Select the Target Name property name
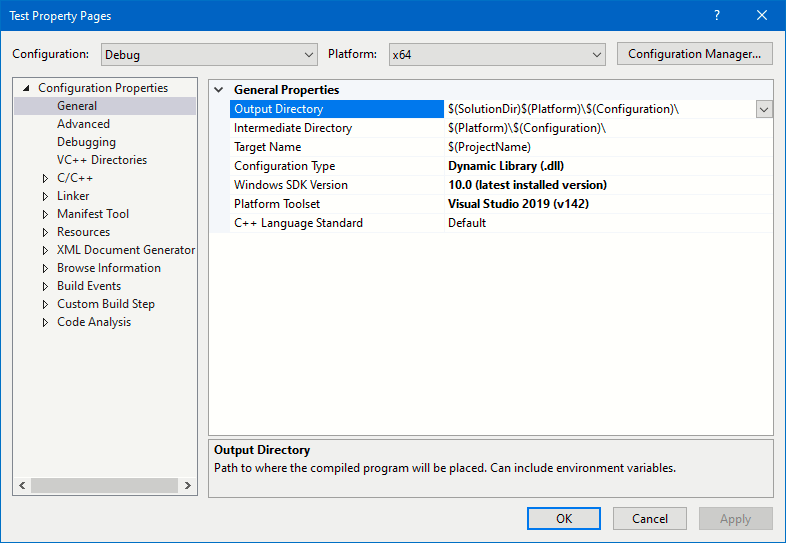This screenshot has width=786, height=543. point(267,147)
